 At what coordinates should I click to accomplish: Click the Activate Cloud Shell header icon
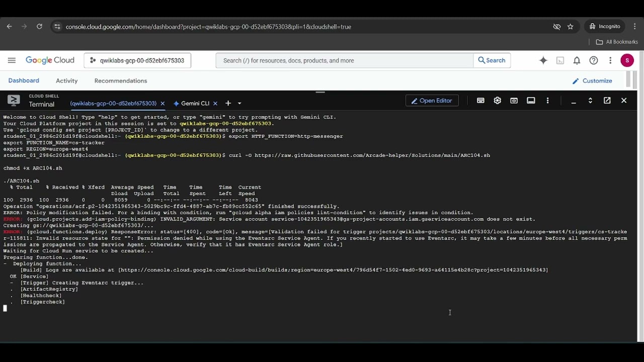click(560, 60)
